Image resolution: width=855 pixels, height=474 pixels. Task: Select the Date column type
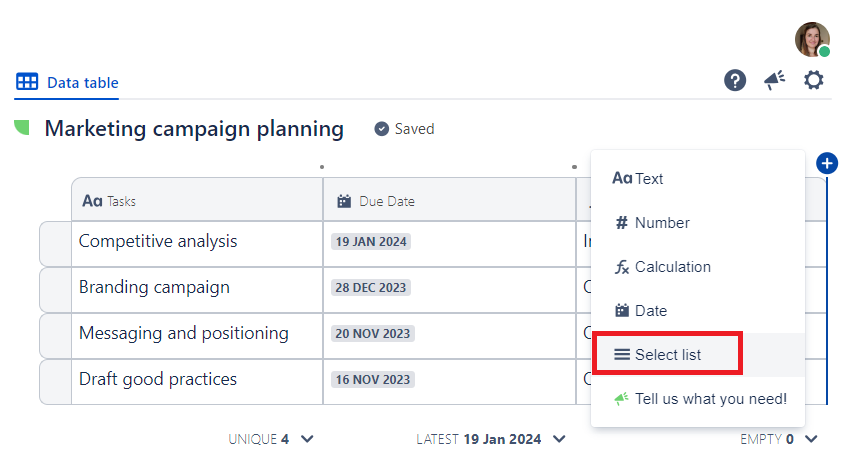point(640,311)
